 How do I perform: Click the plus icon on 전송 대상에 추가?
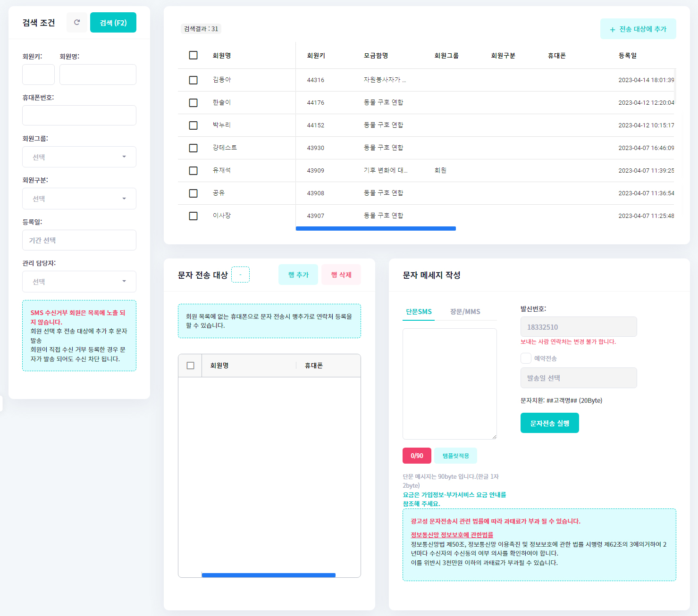pos(613,29)
